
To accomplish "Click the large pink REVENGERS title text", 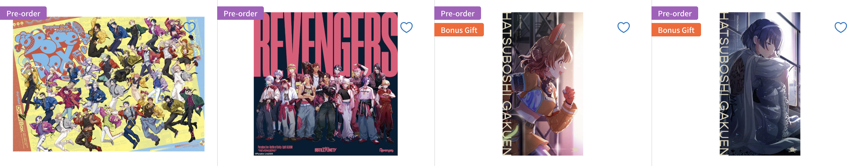I will point(326,42).
